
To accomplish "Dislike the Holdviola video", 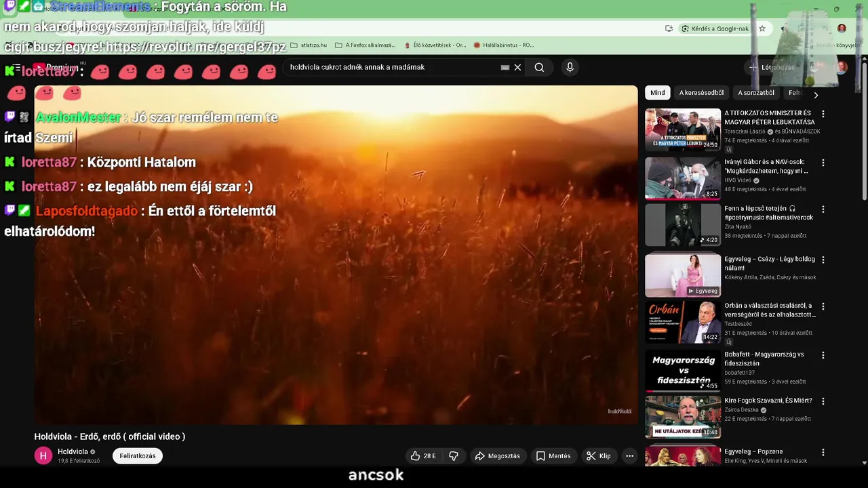I will point(454,456).
